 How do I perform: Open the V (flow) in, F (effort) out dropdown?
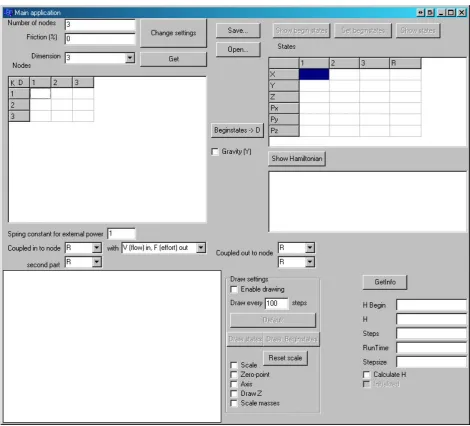point(201,248)
